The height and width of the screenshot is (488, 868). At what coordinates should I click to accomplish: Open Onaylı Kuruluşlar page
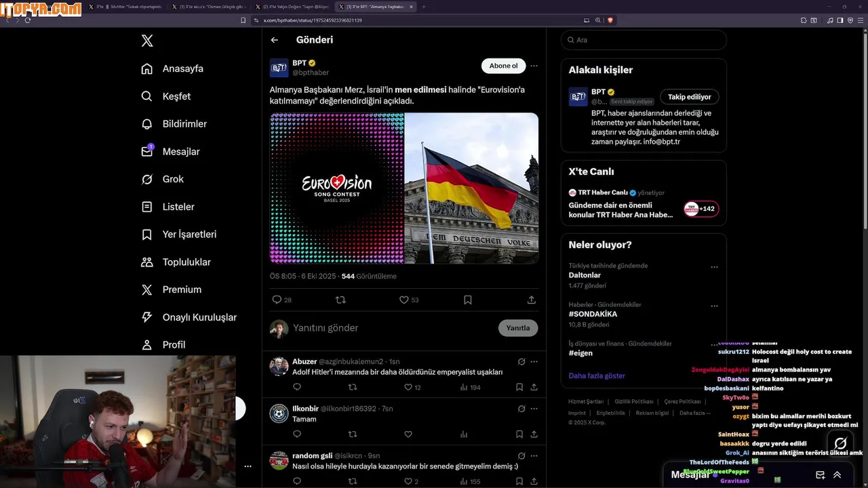point(189,317)
